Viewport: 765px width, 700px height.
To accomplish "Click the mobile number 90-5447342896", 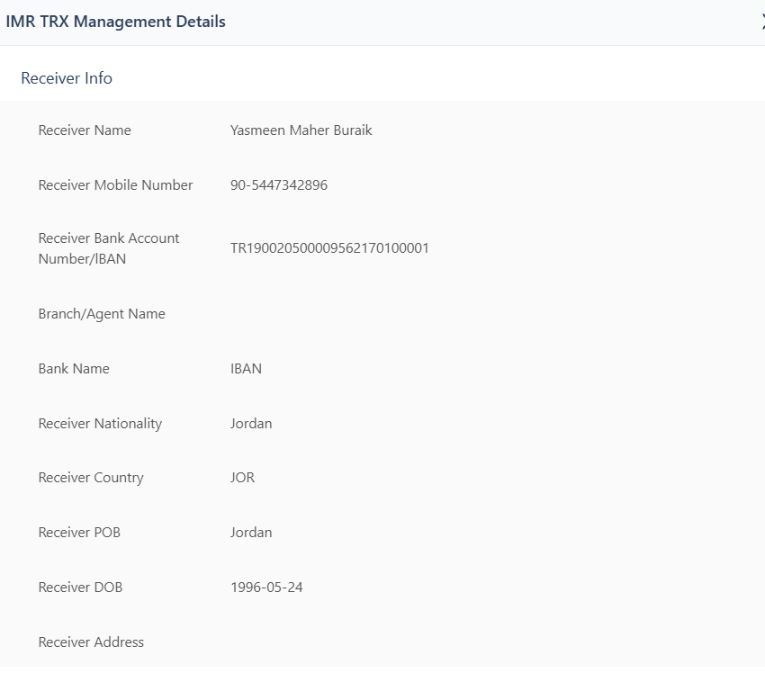I will 278,185.
